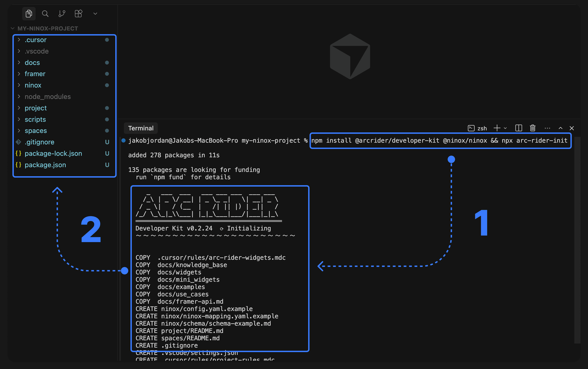Open the Source Control branch icon
Screen dimensions: 588x369
(62, 14)
